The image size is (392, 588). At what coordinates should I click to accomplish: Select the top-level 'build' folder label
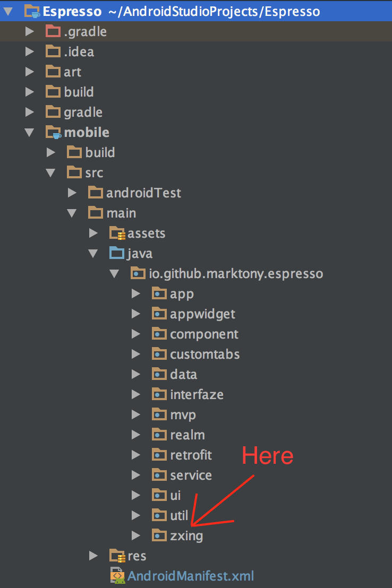tap(79, 92)
